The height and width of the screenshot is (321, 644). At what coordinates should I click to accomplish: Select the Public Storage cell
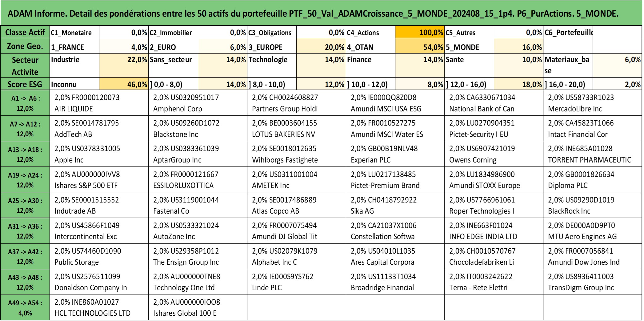(99, 256)
